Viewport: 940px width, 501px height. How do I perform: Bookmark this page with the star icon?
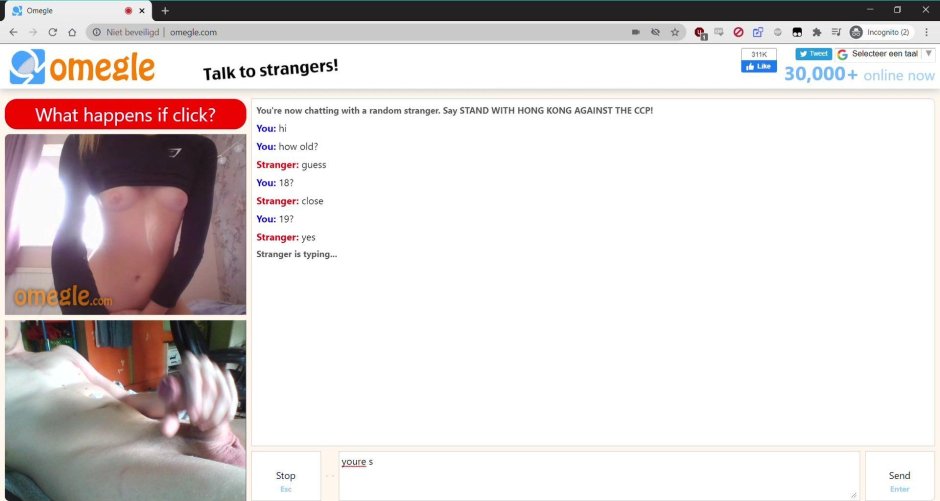(675, 32)
